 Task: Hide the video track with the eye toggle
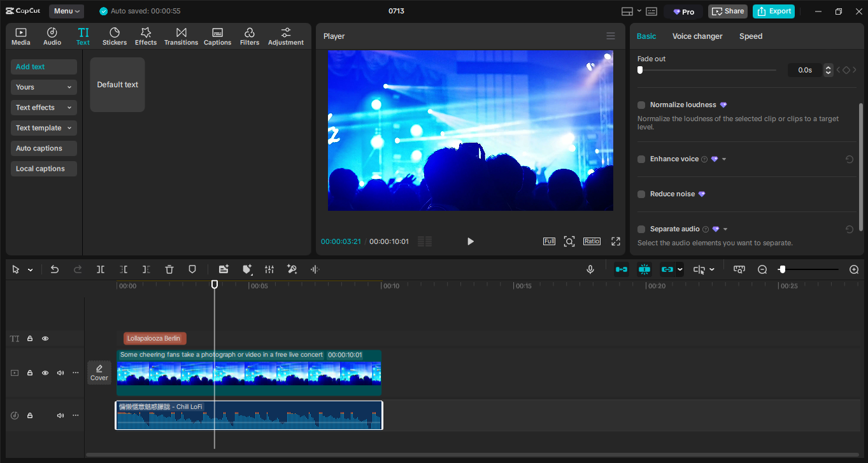point(45,373)
